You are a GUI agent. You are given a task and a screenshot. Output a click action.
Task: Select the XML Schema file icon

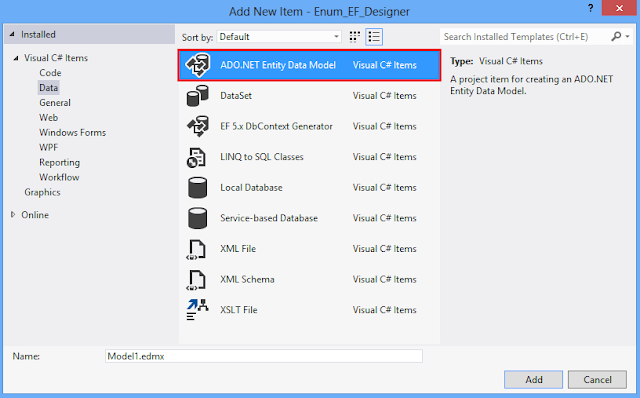(x=196, y=280)
